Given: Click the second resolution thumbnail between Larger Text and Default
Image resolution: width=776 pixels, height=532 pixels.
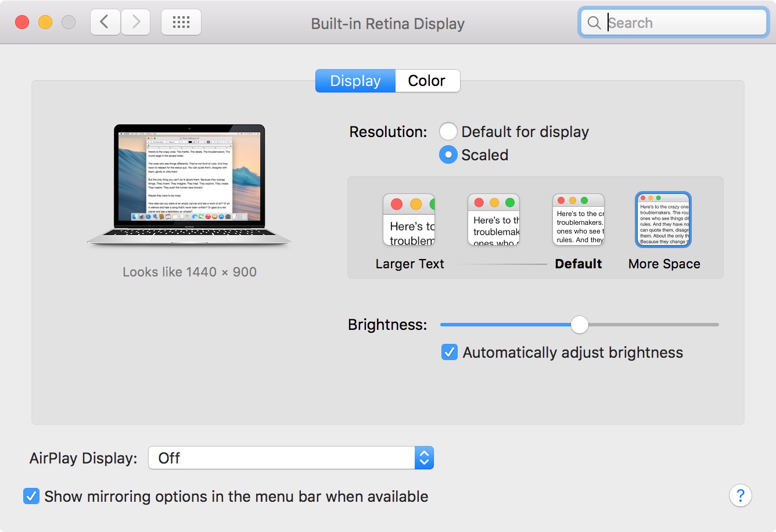Looking at the screenshot, I should (x=493, y=220).
